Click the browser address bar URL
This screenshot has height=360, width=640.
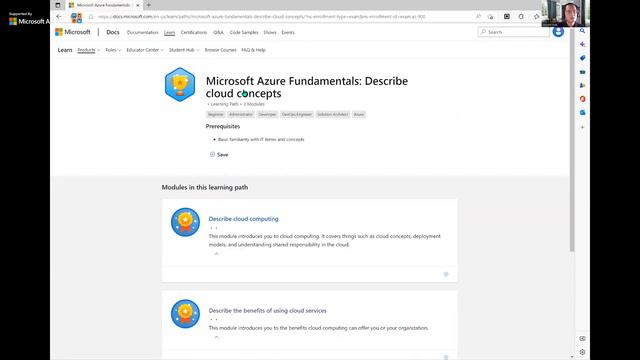point(261,17)
